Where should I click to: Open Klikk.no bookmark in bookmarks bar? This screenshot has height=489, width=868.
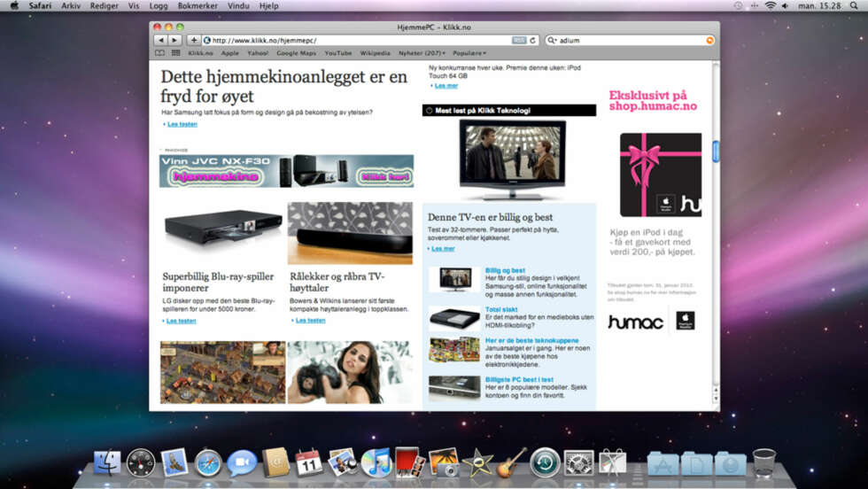[x=200, y=53]
